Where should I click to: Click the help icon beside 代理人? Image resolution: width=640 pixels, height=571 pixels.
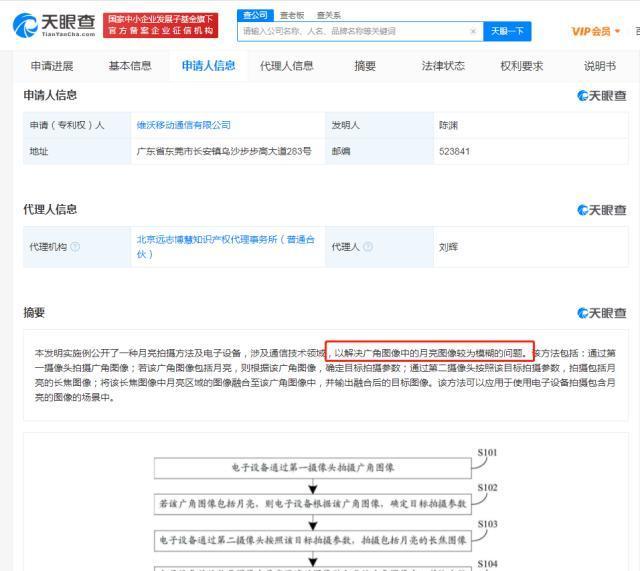368,247
